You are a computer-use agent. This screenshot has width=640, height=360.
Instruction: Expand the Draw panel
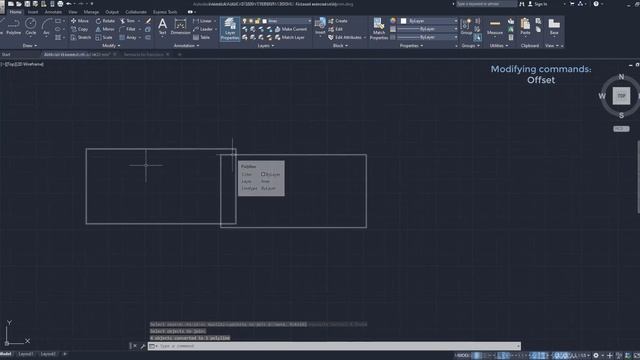pos(29,46)
